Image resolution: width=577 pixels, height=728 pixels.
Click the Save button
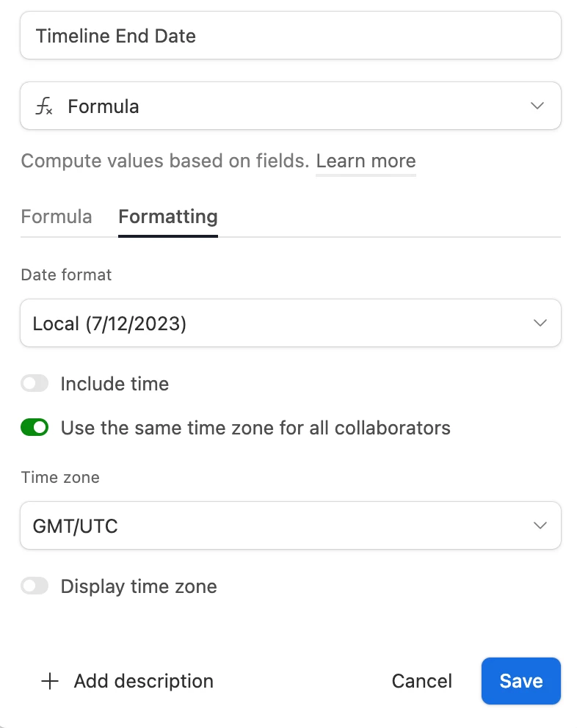click(x=520, y=681)
